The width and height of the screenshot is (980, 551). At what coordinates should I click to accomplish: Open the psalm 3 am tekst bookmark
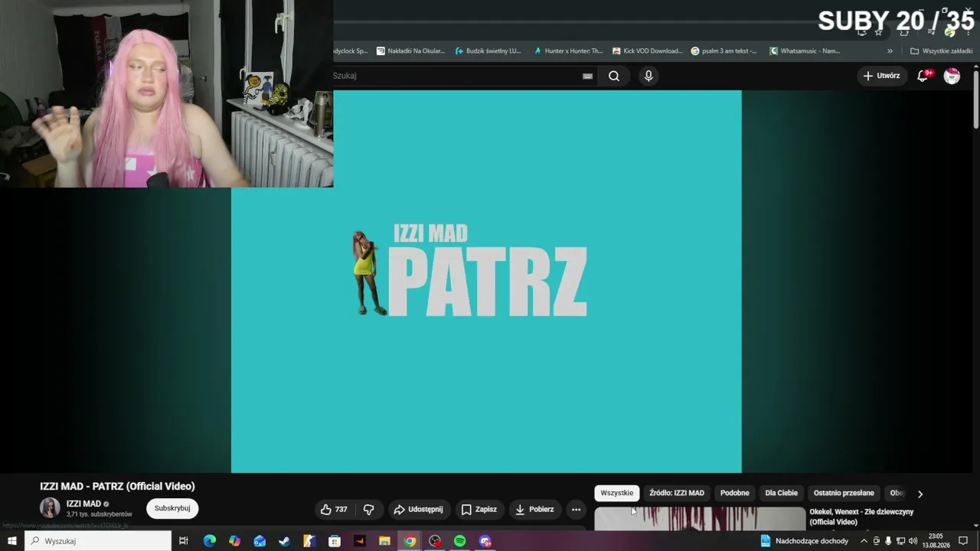pyautogui.click(x=724, y=51)
